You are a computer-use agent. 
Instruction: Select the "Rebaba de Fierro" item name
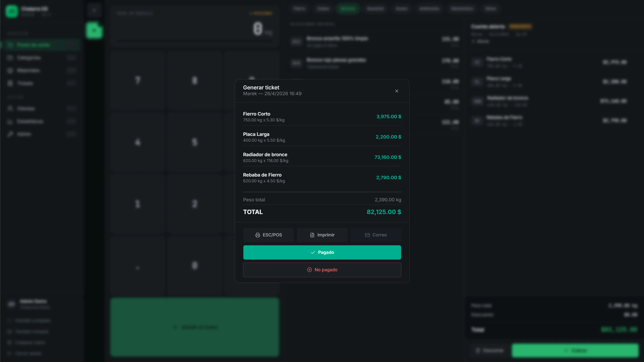tap(262, 175)
